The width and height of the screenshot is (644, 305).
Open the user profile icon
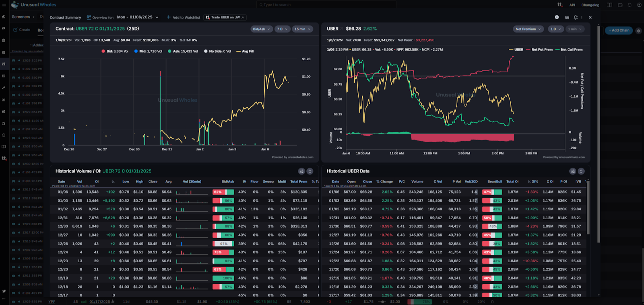point(639,5)
